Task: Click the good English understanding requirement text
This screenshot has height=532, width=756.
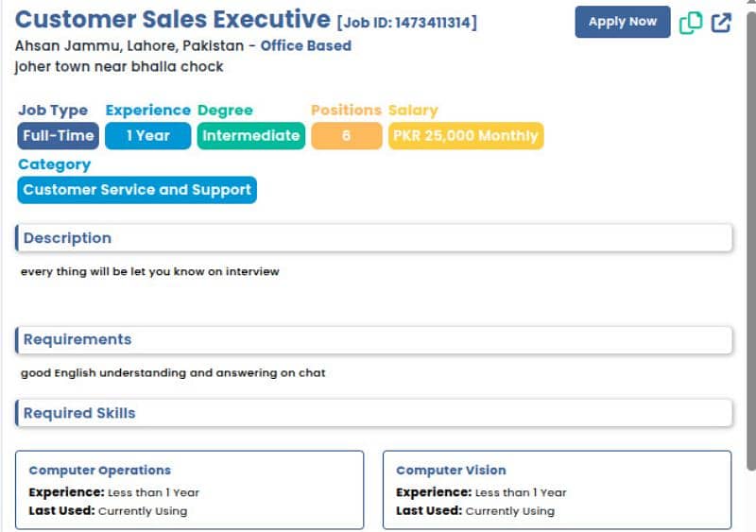Action: 173,373
